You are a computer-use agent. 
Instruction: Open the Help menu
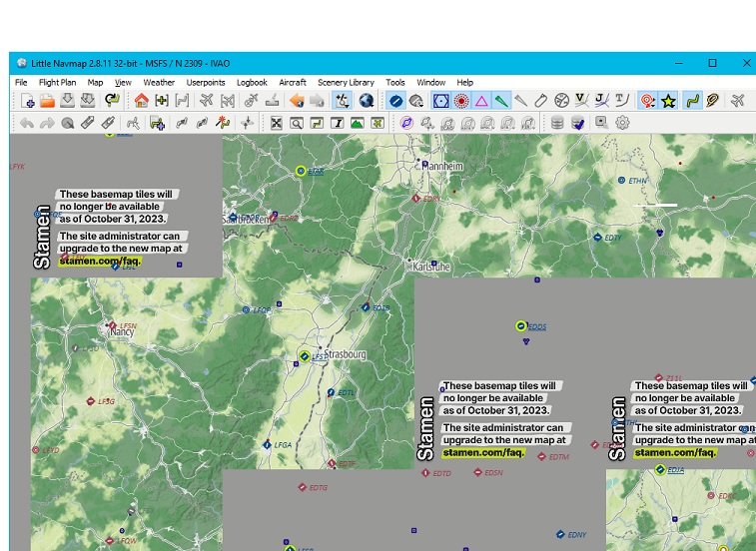pyautogui.click(x=464, y=83)
